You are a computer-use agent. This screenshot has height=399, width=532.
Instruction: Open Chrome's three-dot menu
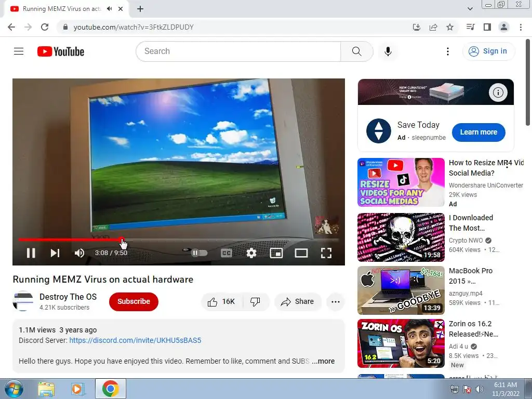pyautogui.click(x=521, y=27)
